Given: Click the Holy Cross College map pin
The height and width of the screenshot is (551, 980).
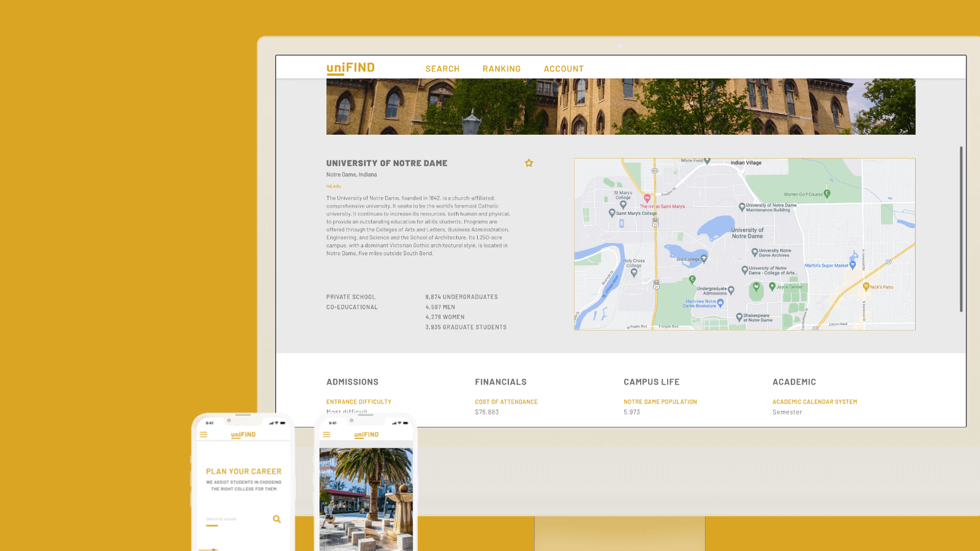Looking at the screenshot, I should tap(634, 272).
